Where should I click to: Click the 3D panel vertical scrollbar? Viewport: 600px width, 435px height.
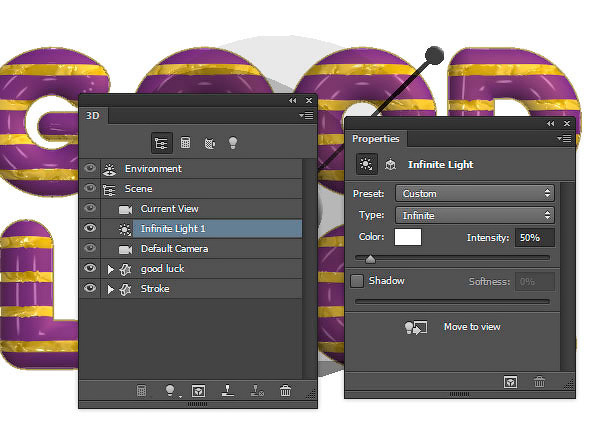click(x=309, y=269)
